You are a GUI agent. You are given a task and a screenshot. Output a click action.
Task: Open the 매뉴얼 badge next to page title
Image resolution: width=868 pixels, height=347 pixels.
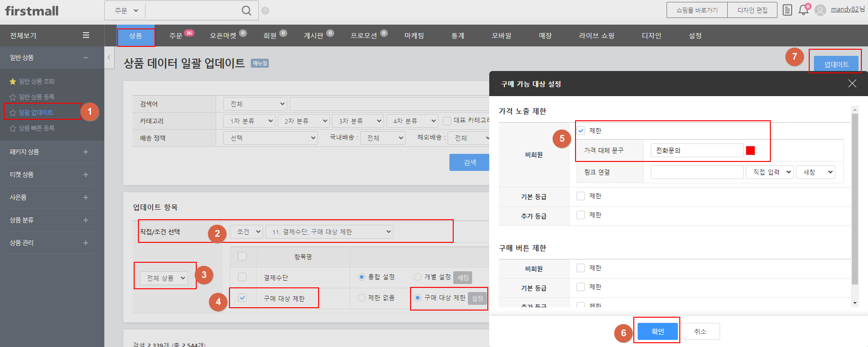click(x=260, y=63)
